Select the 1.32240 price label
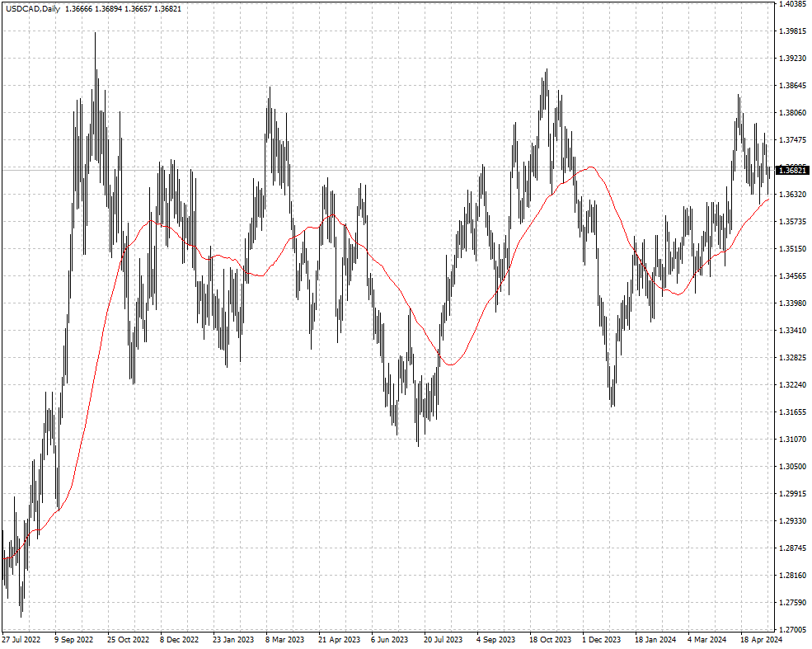 click(792, 385)
